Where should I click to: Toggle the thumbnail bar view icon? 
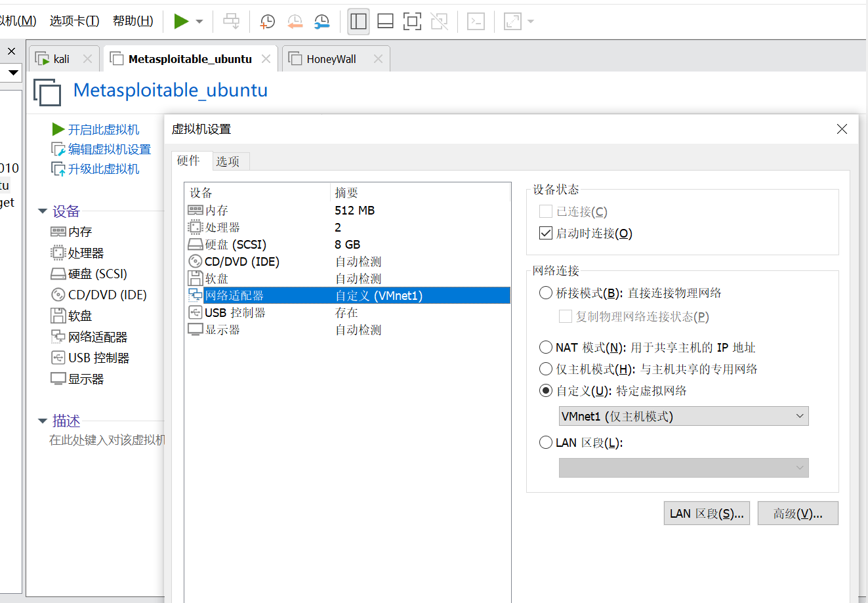(386, 21)
